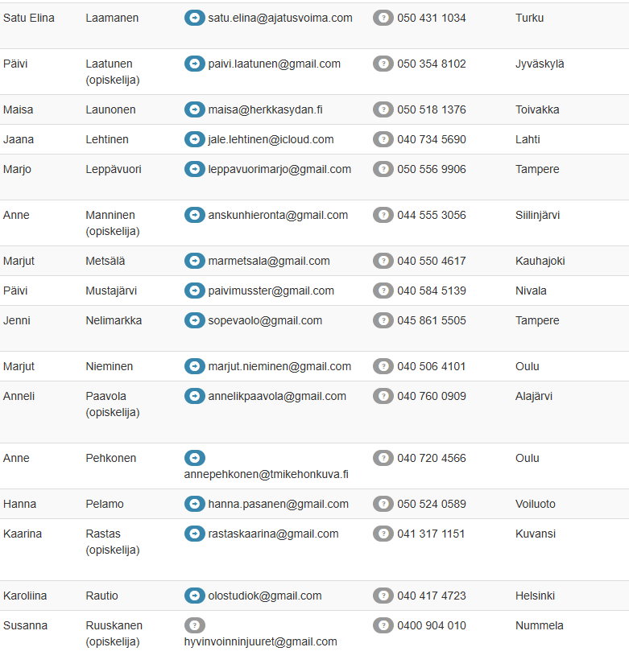Screen dimensions: 629x672
Task: Click the gray icon next to 040 734 5690
Action: click(x=383, y=139)
